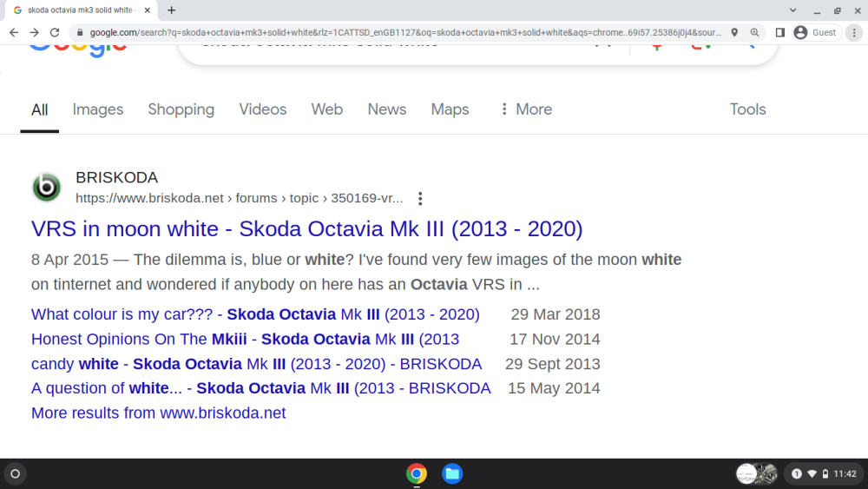Open the notification count indicator
The width and height of the screenshot is (868, 489).
pyautogui.click(x=797, y=474)
